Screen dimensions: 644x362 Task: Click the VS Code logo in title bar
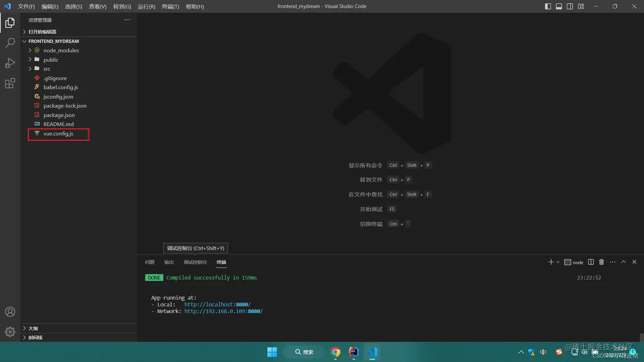[x=7, y=6]
